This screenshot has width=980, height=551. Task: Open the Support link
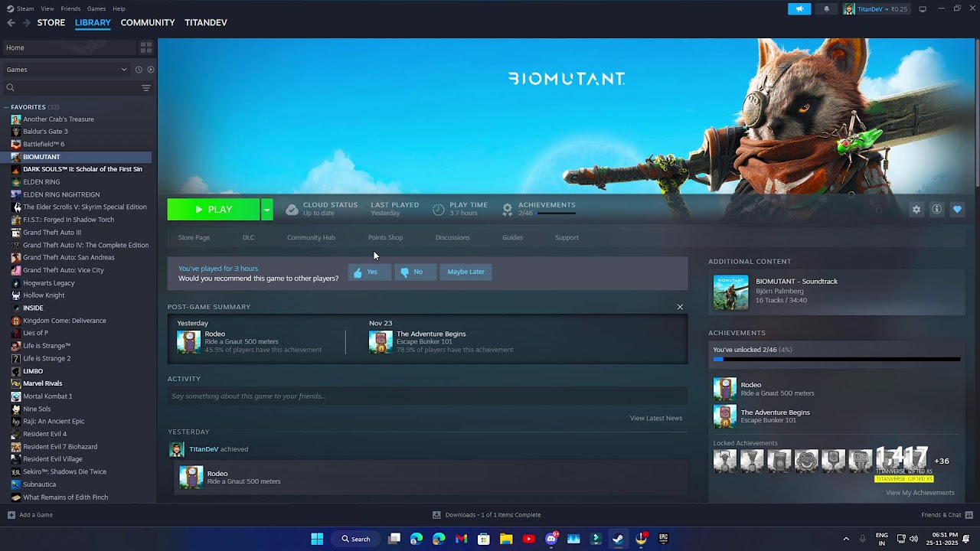(x=567, y=237)
